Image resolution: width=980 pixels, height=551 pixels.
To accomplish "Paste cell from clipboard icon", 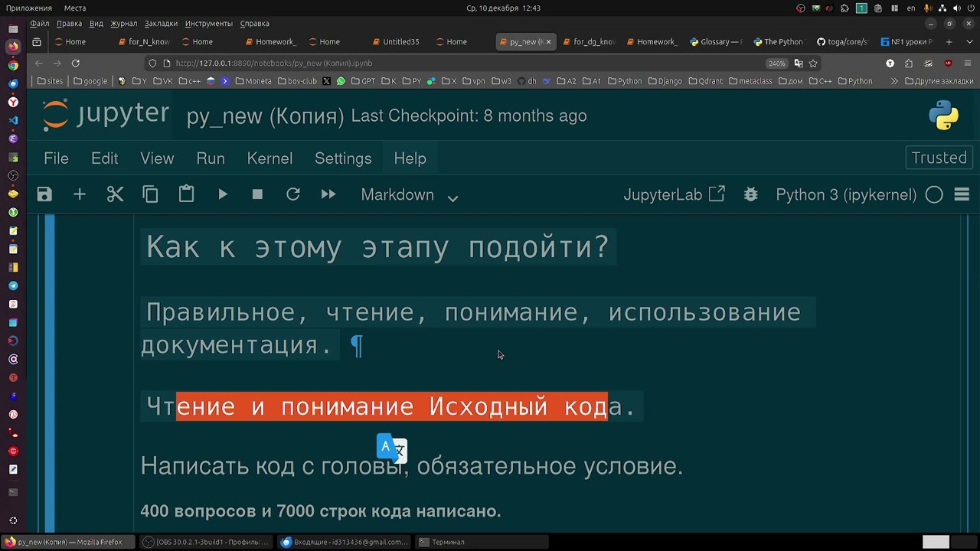I will tap(186, 194).
